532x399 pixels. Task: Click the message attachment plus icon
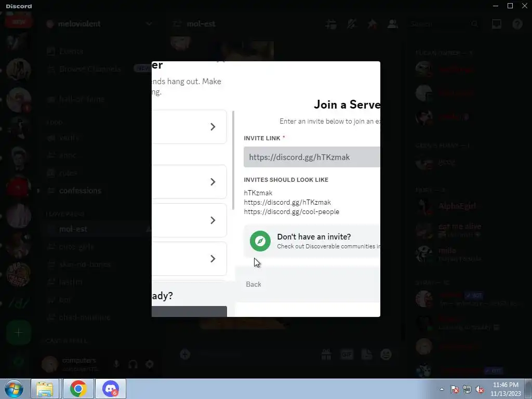click(x=185, y=354)
